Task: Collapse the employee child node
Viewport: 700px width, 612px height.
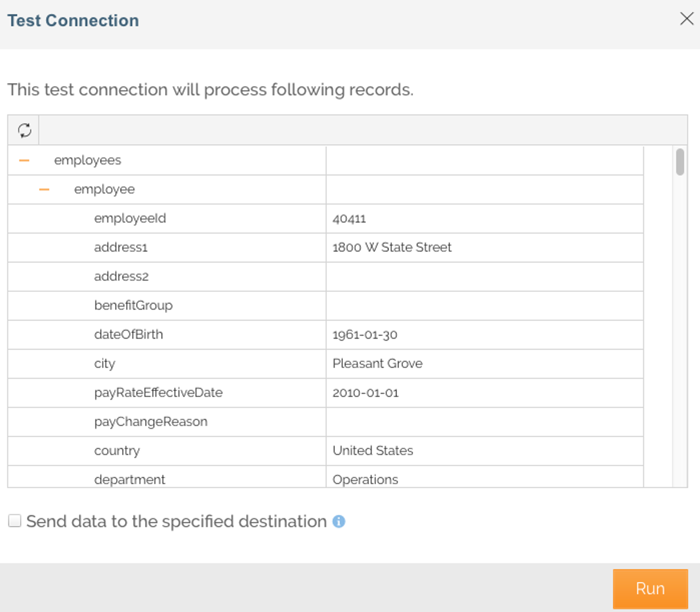Action: pos(44,190)
